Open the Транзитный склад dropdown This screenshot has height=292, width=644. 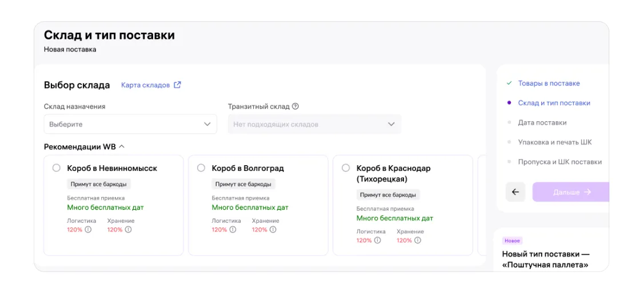pyautogui.click(x=314, y=124)
